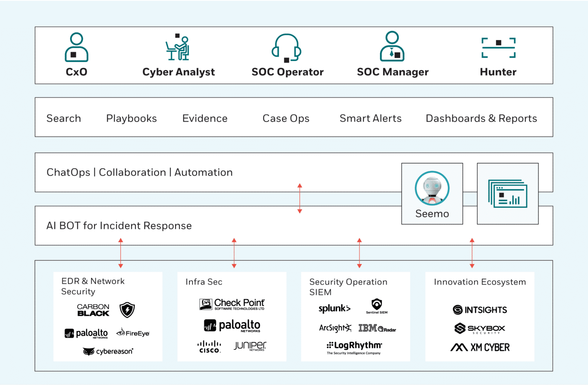
Task: Click the AI BOT for Incident Response bar
Action: (119, 226)
